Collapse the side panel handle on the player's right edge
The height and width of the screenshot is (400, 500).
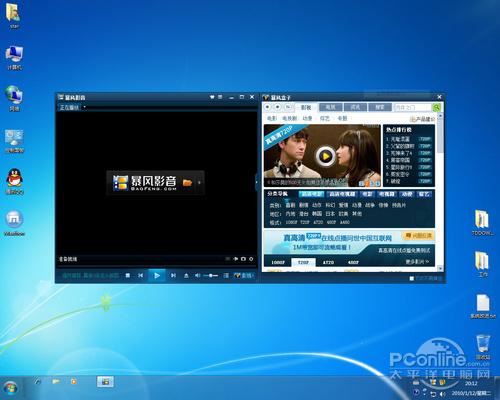click(x=256, y=182)
